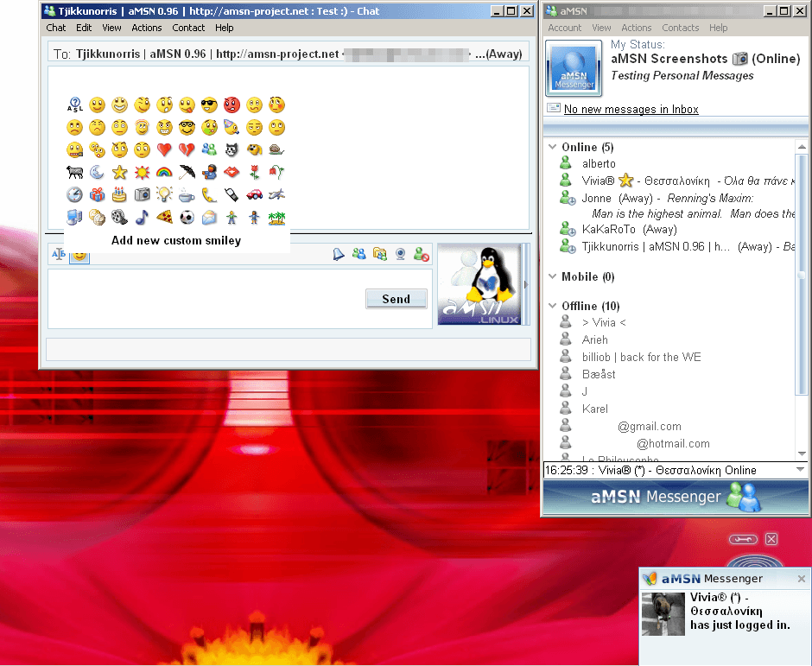Viewport: 812px width, 666px height.
Task: Click the send file folder icon
Action: 379,254
